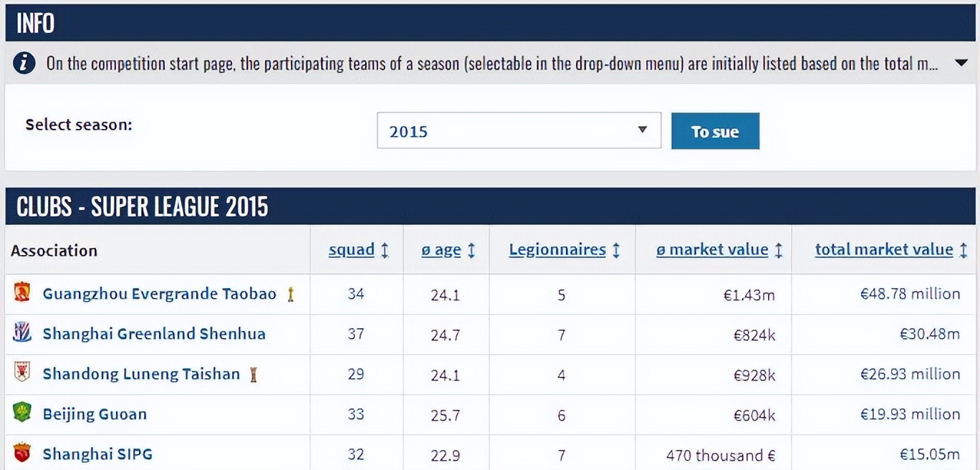
Task: Open the season selection dropdown
Action: point(519,130)
